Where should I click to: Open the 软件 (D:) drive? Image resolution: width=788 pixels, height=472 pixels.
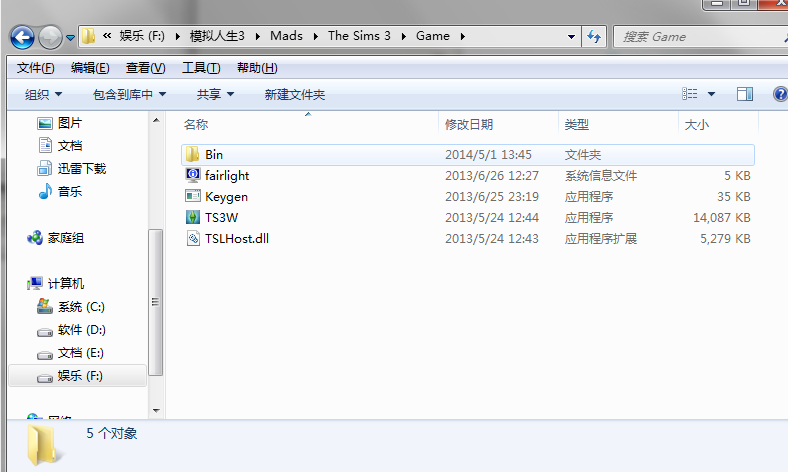[71, 330]
